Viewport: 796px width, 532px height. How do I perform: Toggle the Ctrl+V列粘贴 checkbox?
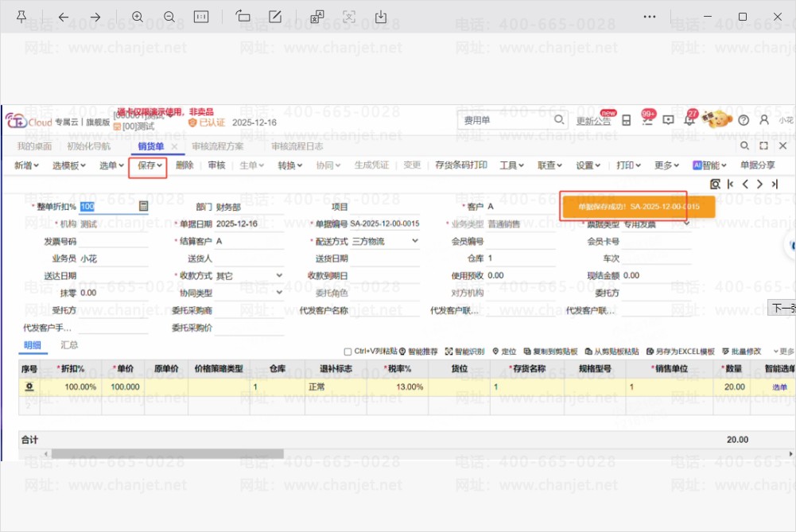click(348, 351)
